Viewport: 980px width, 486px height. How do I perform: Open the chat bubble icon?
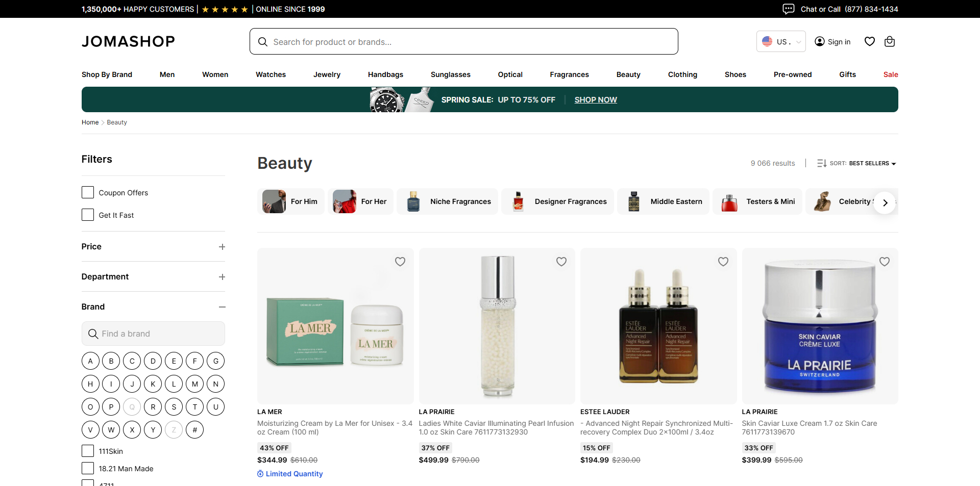pyautogui.click(x=788, y=9)
